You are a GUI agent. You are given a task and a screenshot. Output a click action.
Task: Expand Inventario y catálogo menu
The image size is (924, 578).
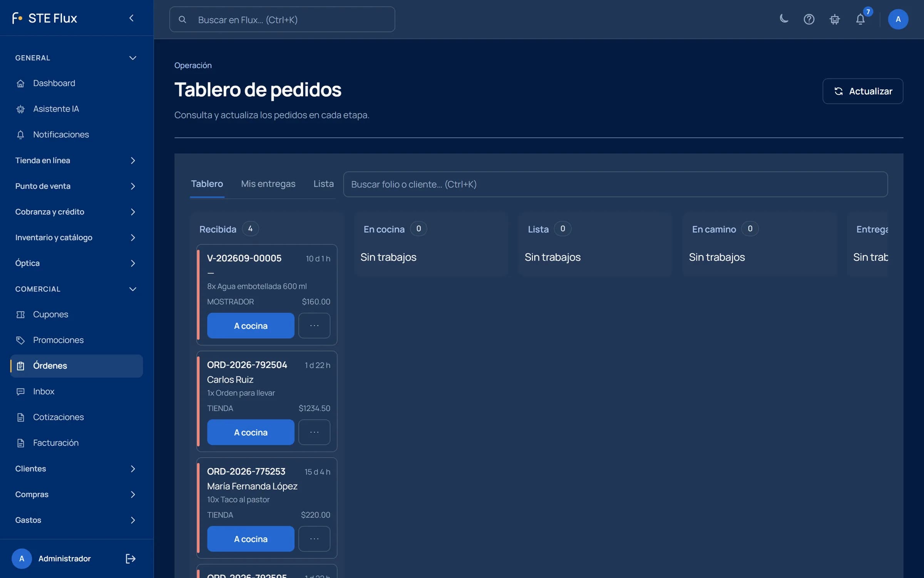click(x=77, y=237)
